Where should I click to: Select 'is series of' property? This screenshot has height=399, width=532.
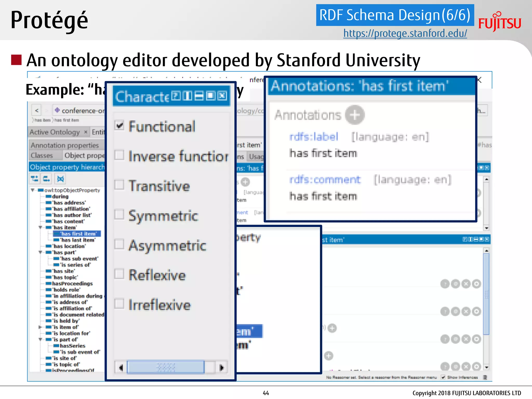click(x=72, y=265)
